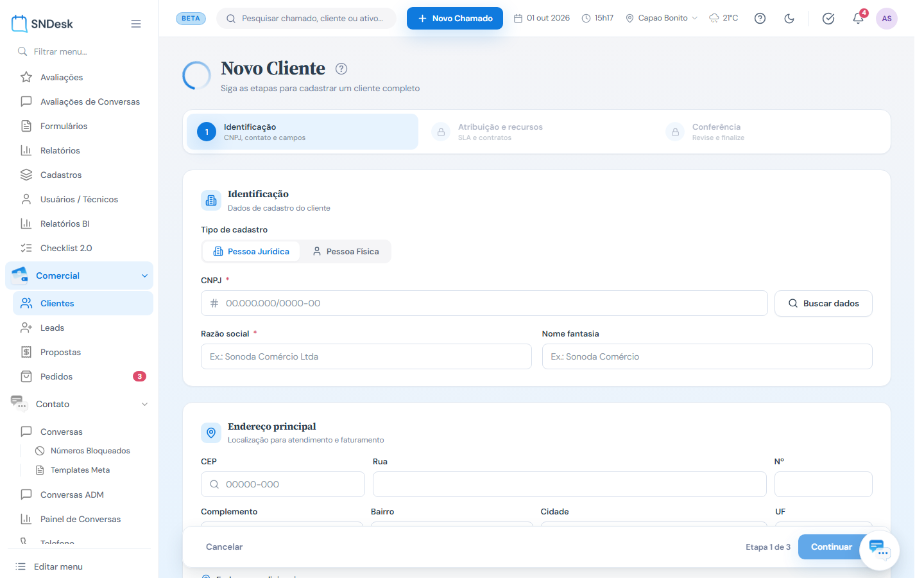Click the CNPJ input field

point(484,303)
